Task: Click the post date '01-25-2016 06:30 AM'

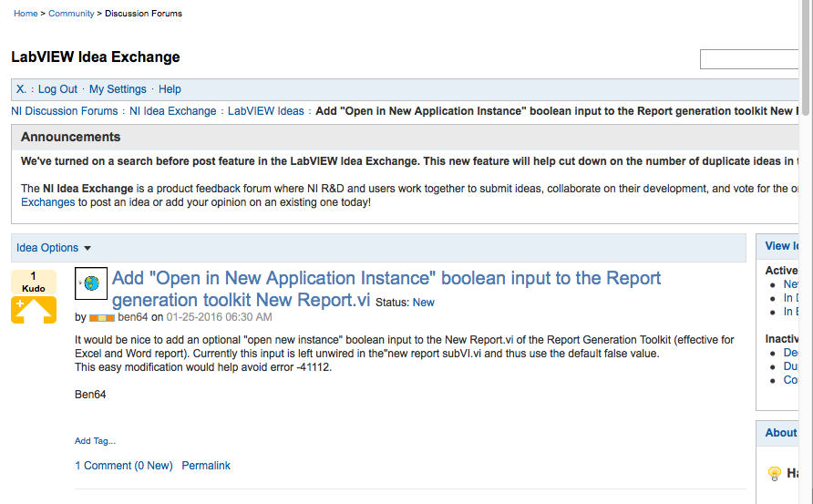Action: click(219, 317)
